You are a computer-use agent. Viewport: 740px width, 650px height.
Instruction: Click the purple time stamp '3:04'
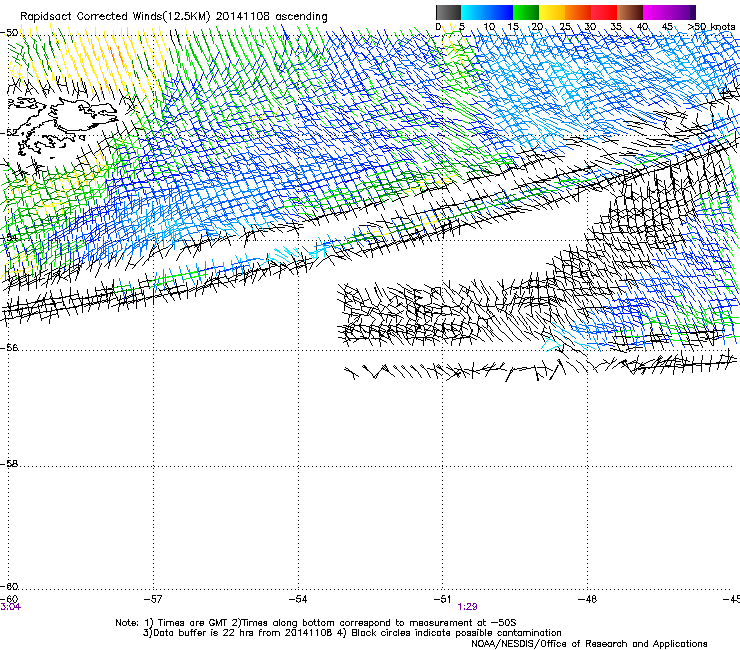[10, 607]
